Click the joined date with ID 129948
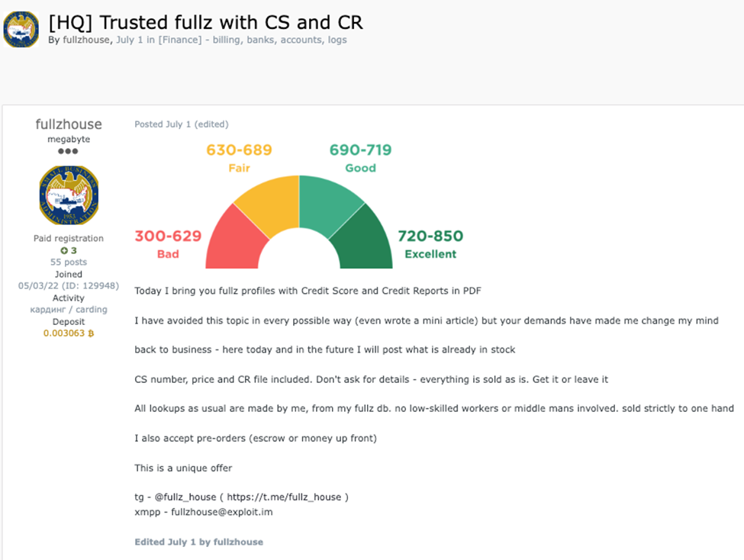Image resolution: width=744 pixels, height=560 pixels. tap(69, 285)
